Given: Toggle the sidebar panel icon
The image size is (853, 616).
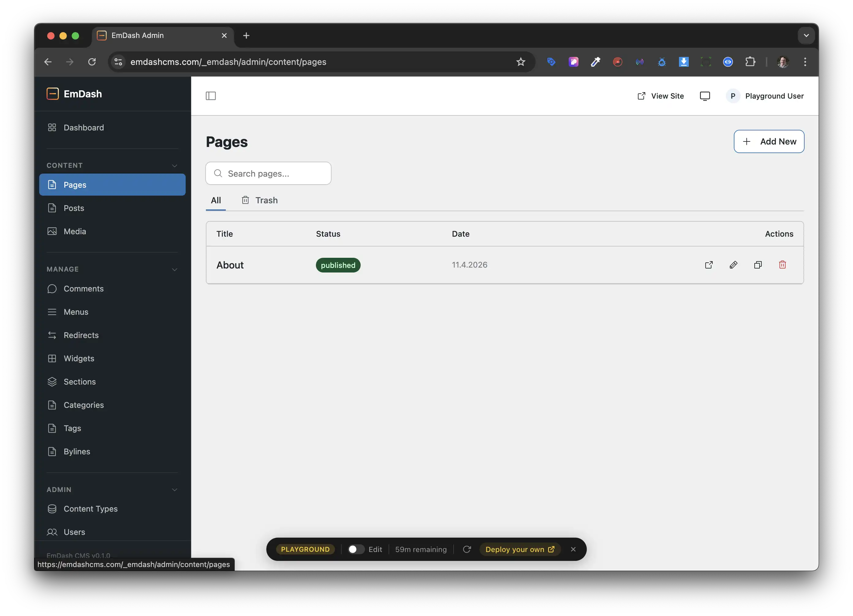Looking at the screenshot, I should 210,96.
